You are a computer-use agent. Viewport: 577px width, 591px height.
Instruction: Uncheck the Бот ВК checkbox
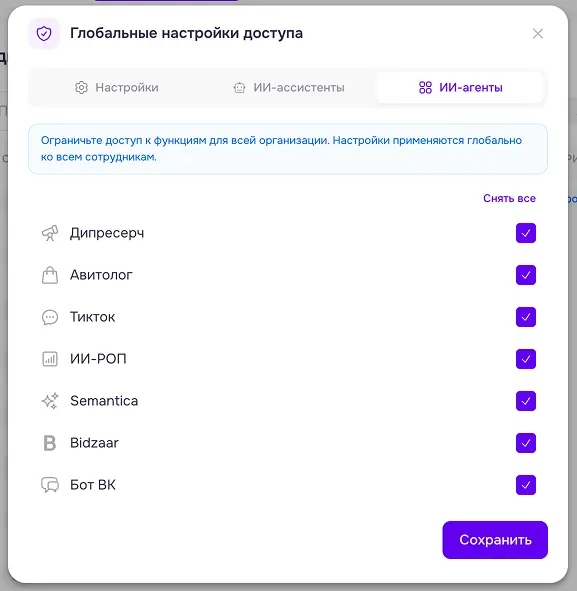[526, 485]
